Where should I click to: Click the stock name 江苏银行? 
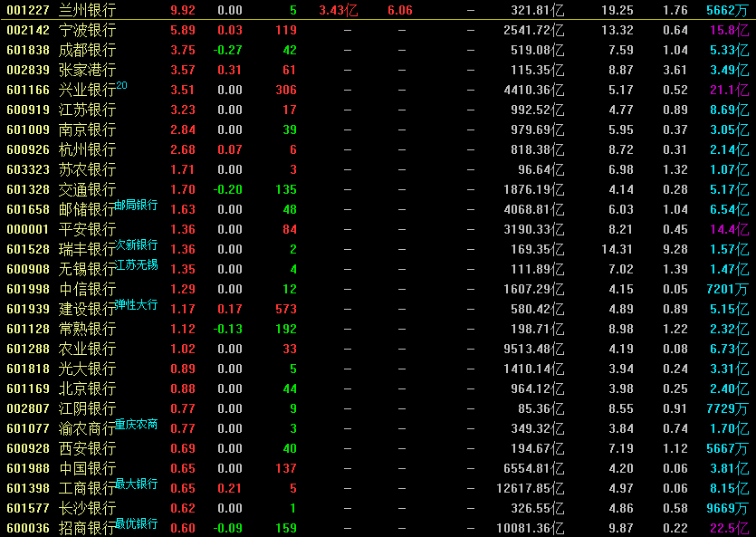[87, 110]
